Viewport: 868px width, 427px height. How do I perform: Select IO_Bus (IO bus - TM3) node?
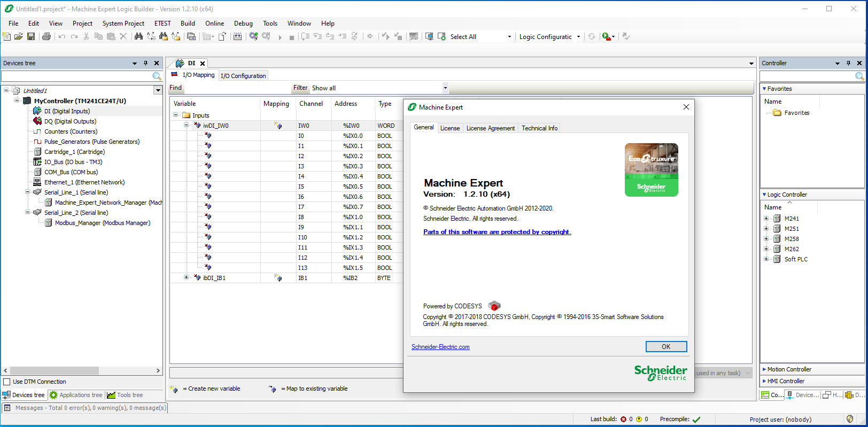pyautogui.click(x=73, y=162)
